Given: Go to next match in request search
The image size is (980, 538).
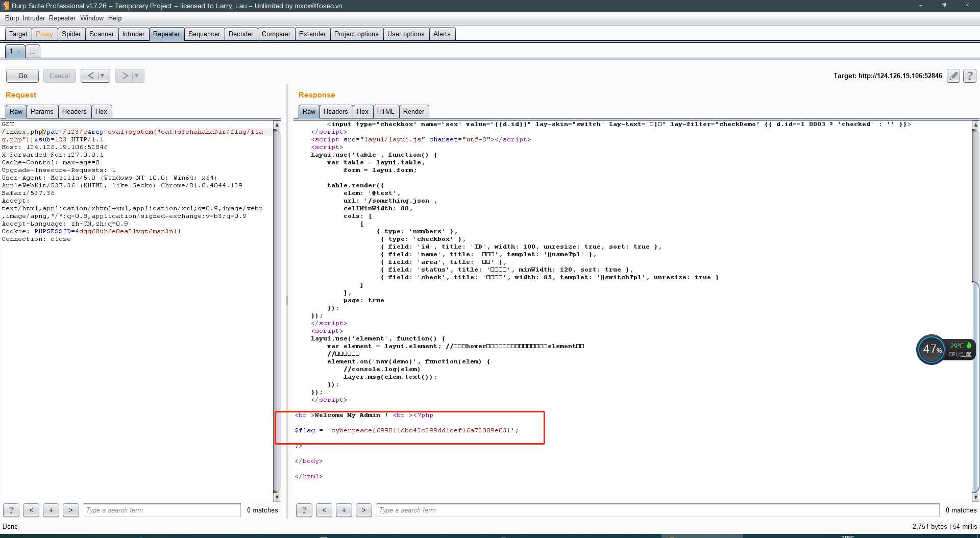Looking at the screenshot, I should point(71,510).
